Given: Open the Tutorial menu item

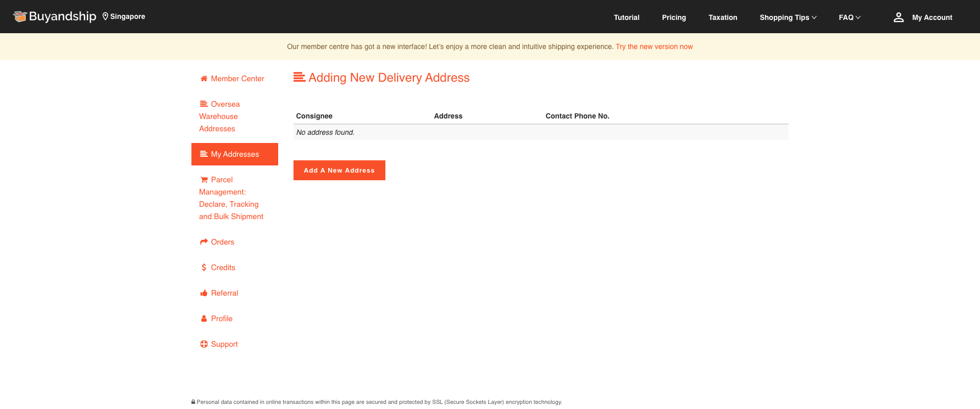Looking at the screenshot, I should (x=626, y=17).
